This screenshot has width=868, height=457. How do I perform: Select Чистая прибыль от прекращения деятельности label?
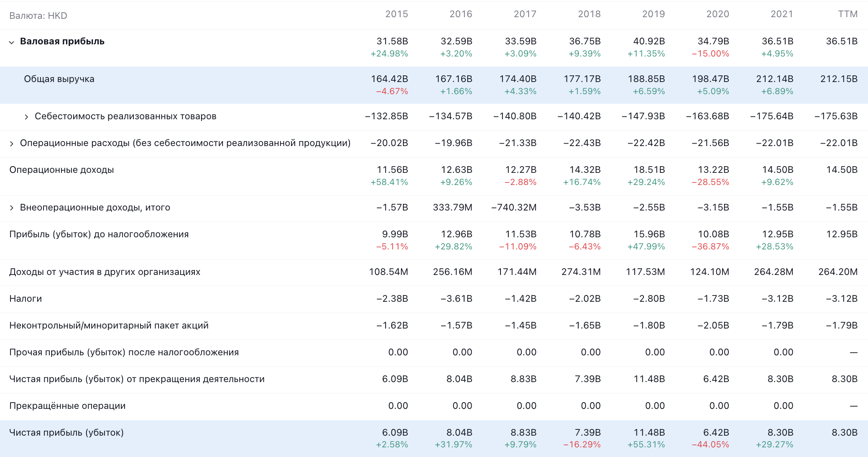tap(137, 379)
